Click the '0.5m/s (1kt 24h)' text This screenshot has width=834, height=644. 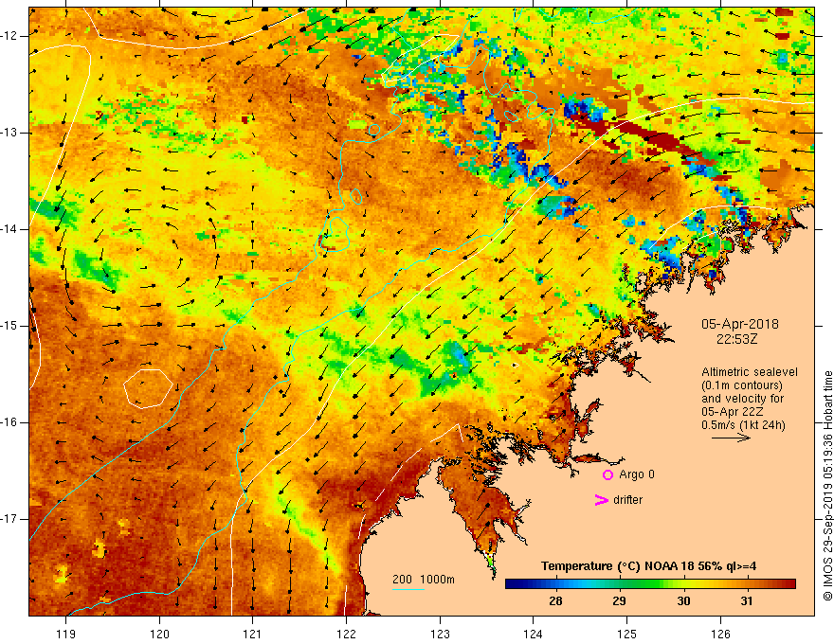[x=743, y=425]
